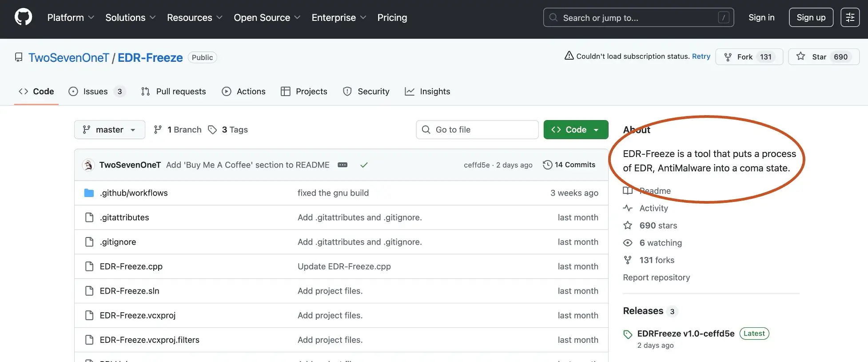Open the .gitignore file
Image resolution: width=868 pixels, height=362 pixels.
tap(118, 242)
